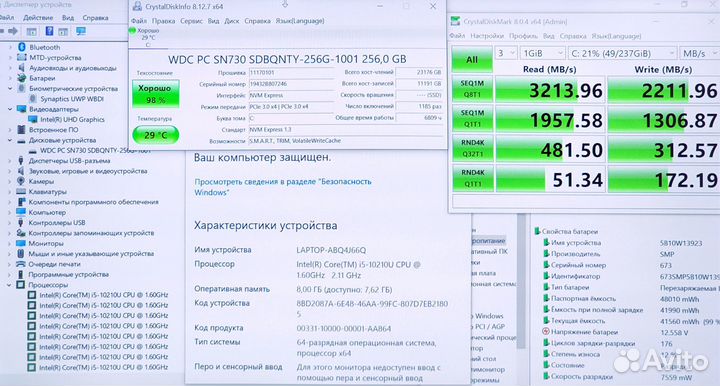Click the Bluetooth device icon
This screenshot has height=386, width=720.
[x=22, y=47]
